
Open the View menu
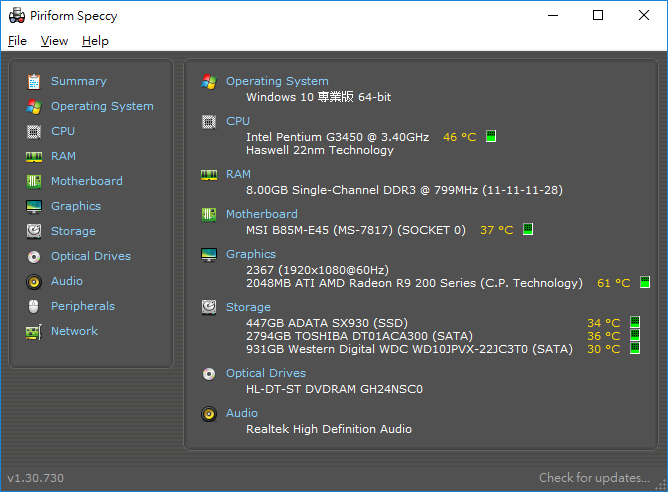coord(54,41)
